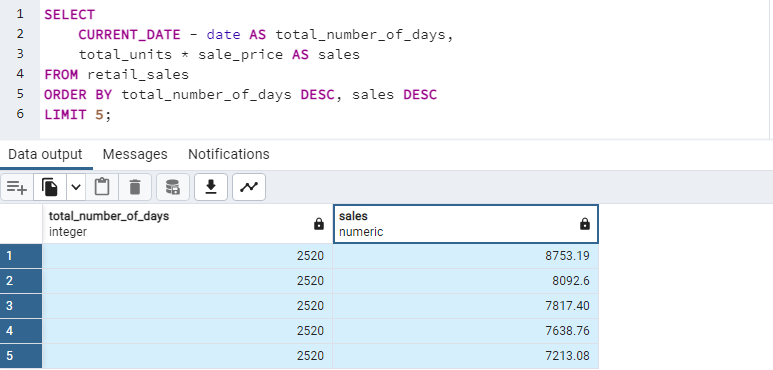
Task: Select row 1 via its row number
Action: pos(21,256)
